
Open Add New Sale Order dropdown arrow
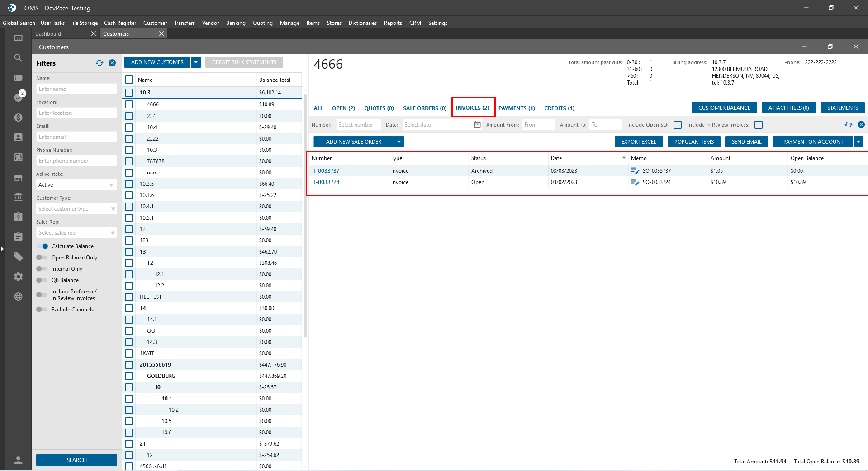click(399, 142)
